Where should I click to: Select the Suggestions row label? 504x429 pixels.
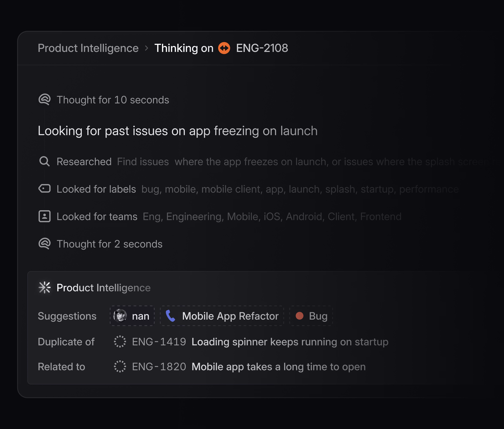coord(67,316)
